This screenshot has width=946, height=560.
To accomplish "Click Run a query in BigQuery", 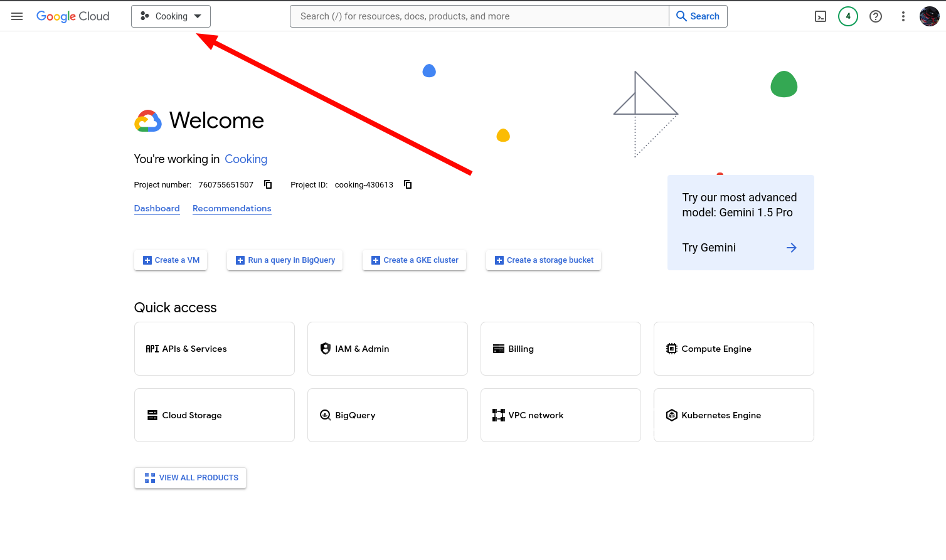I will pyautogui.click(x=285, y=260).
